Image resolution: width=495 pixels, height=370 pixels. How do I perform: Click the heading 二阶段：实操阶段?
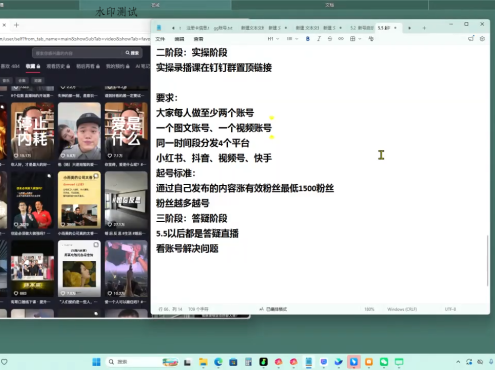point(192,53)
